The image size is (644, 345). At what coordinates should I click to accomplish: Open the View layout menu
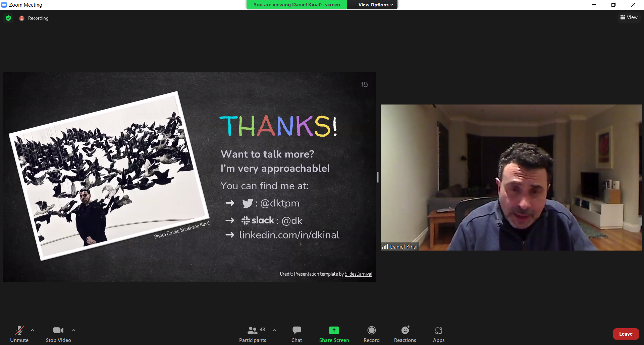coord(629,17)
